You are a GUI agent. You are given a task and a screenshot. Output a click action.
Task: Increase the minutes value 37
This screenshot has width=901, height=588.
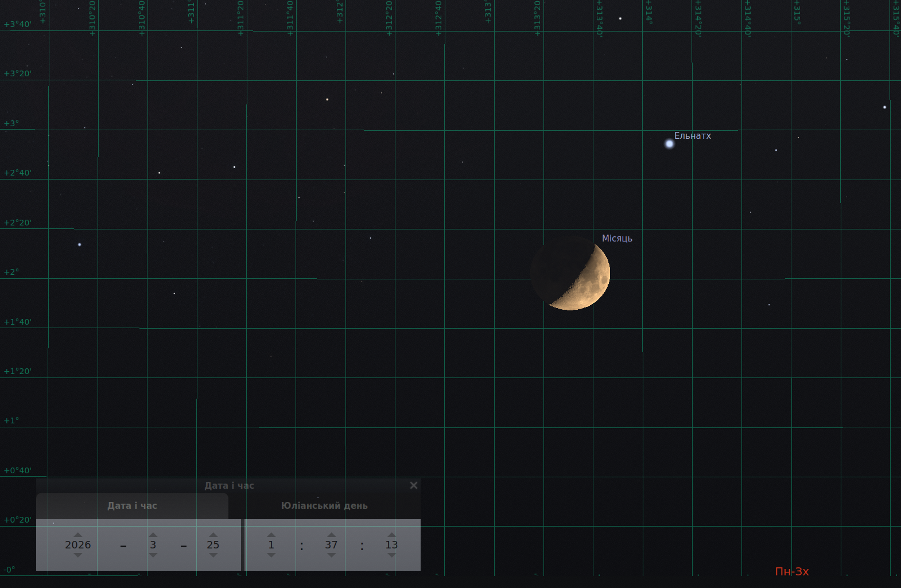click(332, 535)
